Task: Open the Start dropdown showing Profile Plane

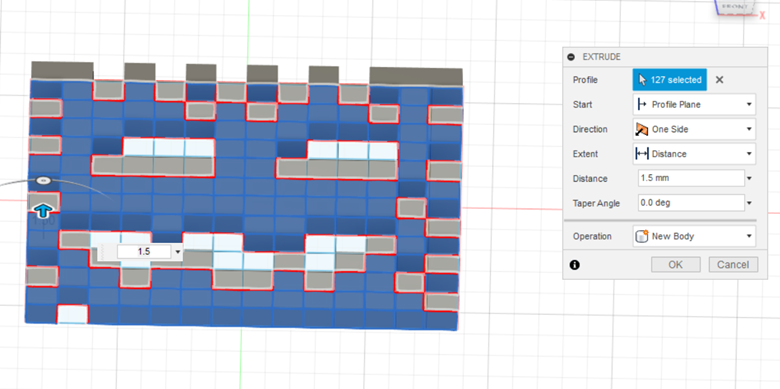Action: point(694,104)
